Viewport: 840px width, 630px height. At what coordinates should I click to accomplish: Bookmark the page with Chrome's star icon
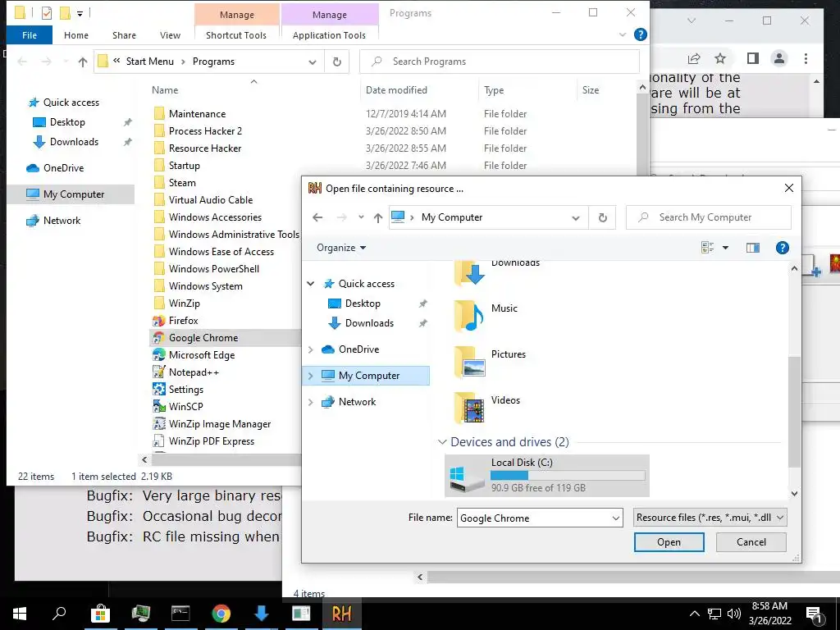click(720, 58)
